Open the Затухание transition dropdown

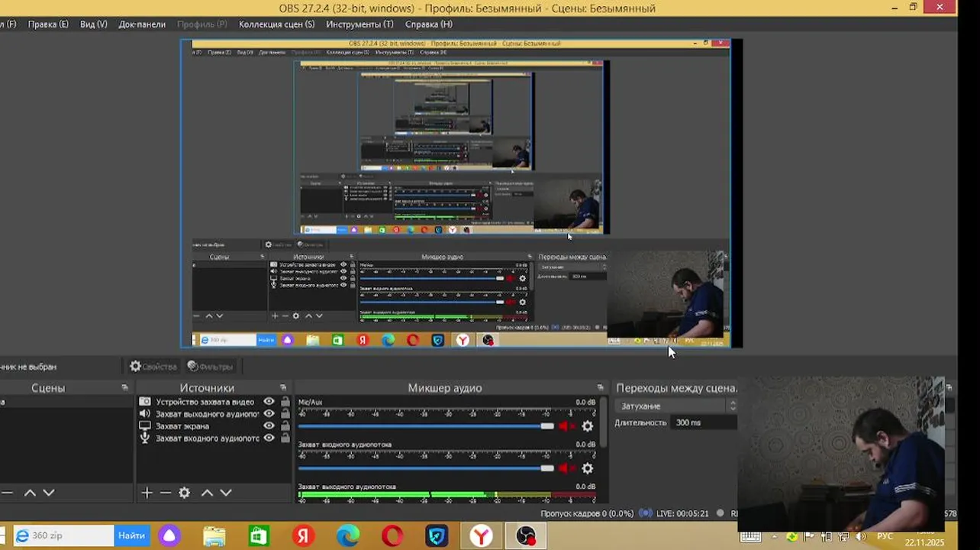coord(676,406)
